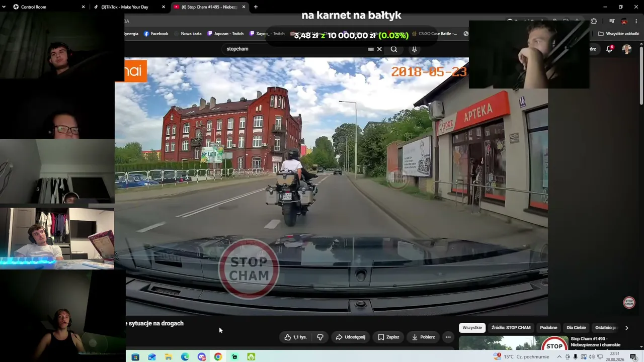
Task: Select the Źródło: STOP CHAM chip
Action: (511, 327)
